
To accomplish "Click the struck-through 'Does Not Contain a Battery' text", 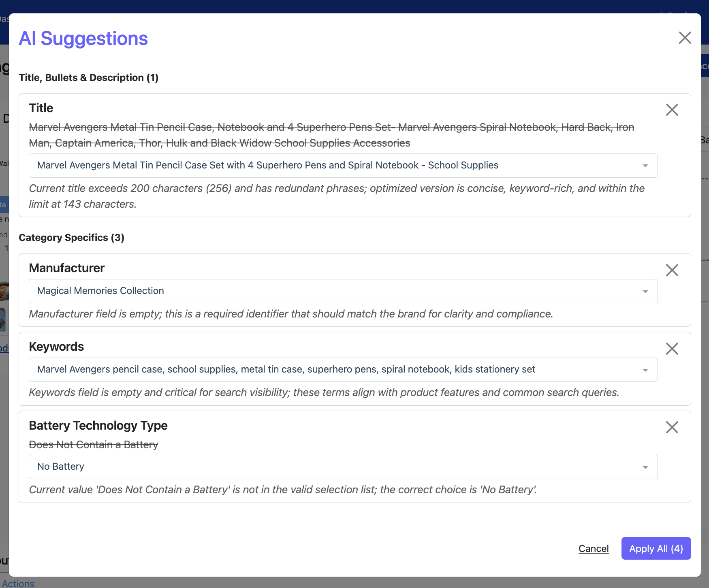I will point(94,445).
